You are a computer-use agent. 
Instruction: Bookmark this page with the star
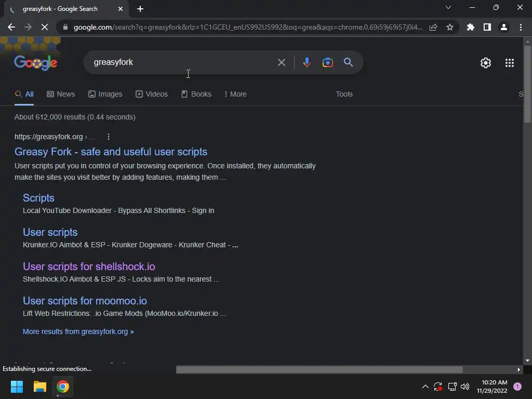click(450, 27)
